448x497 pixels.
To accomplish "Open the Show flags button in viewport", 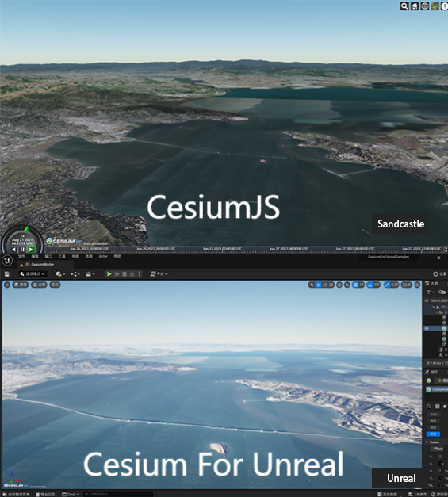I will [55, 285].
